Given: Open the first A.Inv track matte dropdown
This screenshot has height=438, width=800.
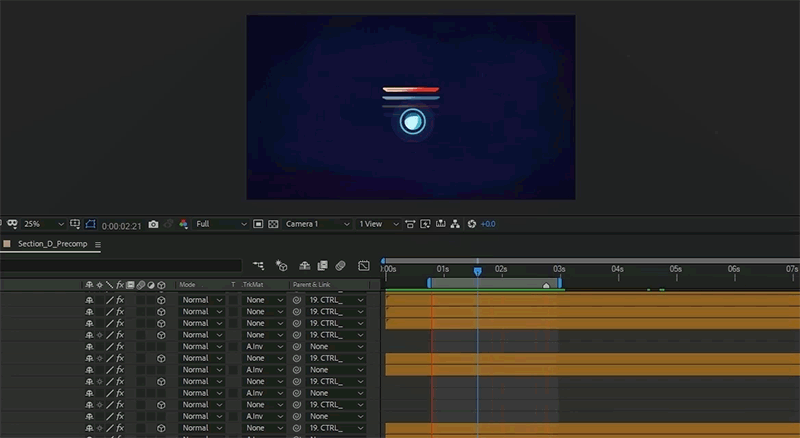Looking at the screenshot, I should 264,347.
